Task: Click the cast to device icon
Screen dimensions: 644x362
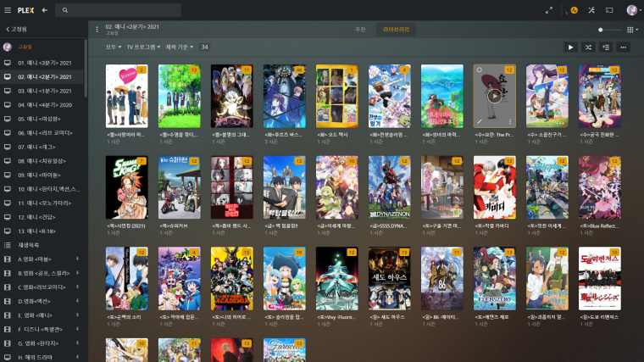Action: pyautogui.click(x=609, y=10)
